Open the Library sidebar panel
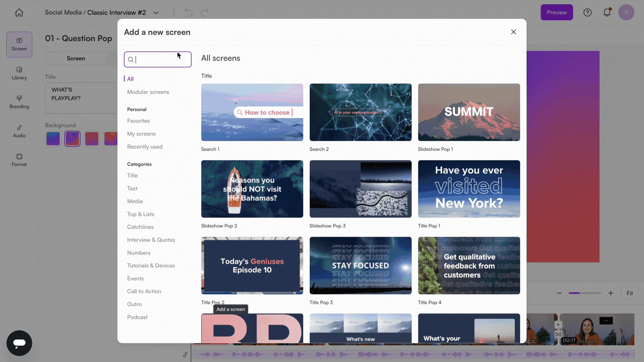Image resolution: width=644 pixels, height=362 pixels. pyautogui.click(x=19, y=73)
